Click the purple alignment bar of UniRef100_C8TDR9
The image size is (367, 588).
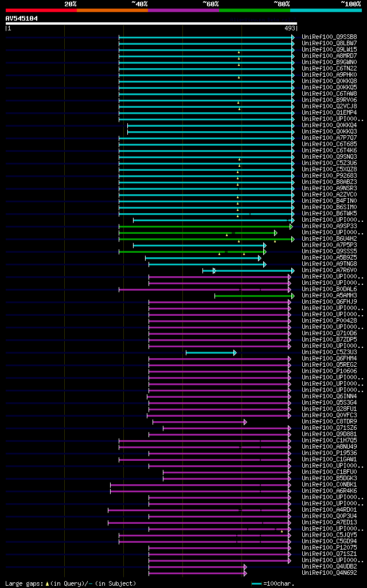[x=200, y=422]
